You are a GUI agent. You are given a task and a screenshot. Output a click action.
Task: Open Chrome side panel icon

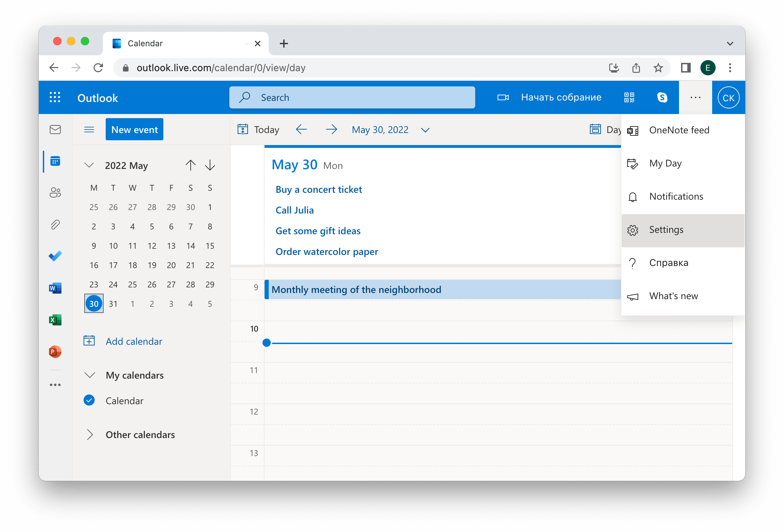tap(686, 68)
